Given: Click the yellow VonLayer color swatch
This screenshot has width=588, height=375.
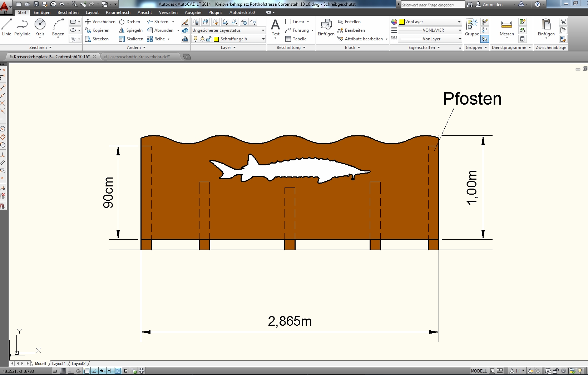Looking at the screenshot, I should point(402,22).
